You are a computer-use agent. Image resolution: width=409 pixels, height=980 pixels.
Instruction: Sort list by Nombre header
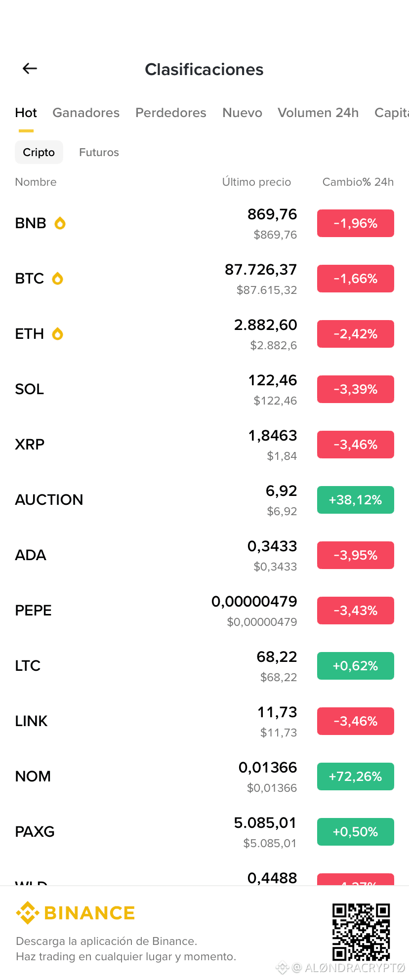pos(36,182)
